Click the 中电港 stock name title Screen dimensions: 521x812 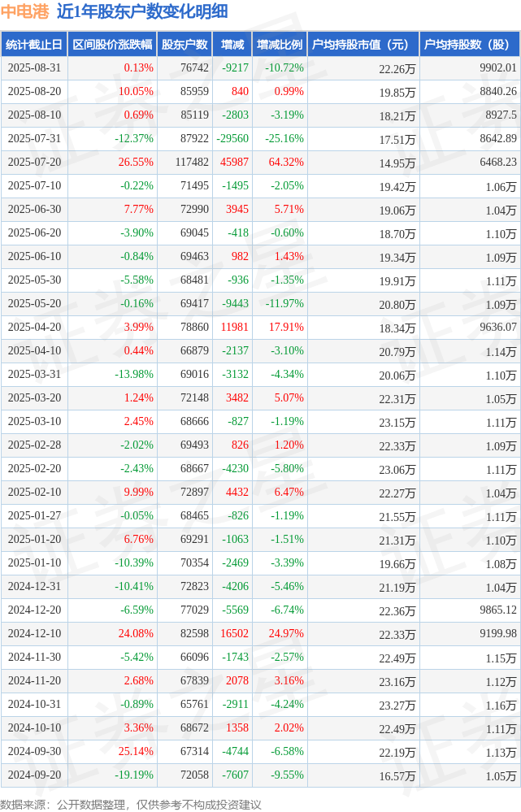pos(24,11)
